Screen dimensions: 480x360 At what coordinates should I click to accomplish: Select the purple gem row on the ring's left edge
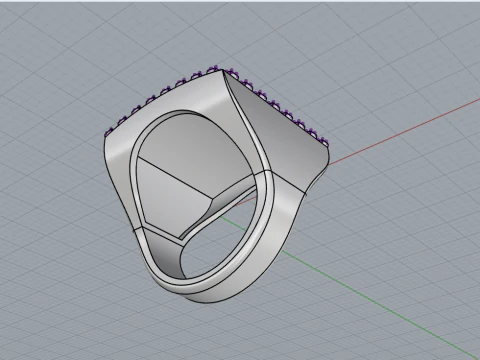click(162, 100)
